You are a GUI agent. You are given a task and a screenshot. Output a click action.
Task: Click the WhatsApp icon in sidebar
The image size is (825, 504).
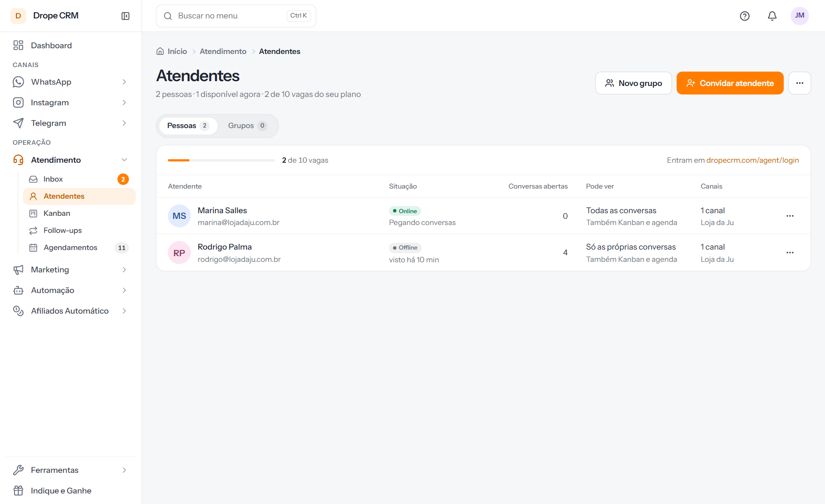click(x=18, y=82)
